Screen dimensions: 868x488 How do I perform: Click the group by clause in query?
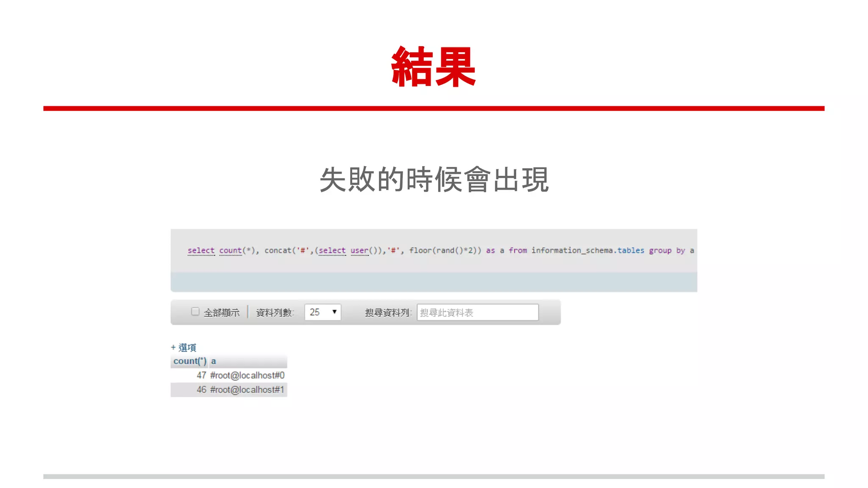(x=667, y=250)
